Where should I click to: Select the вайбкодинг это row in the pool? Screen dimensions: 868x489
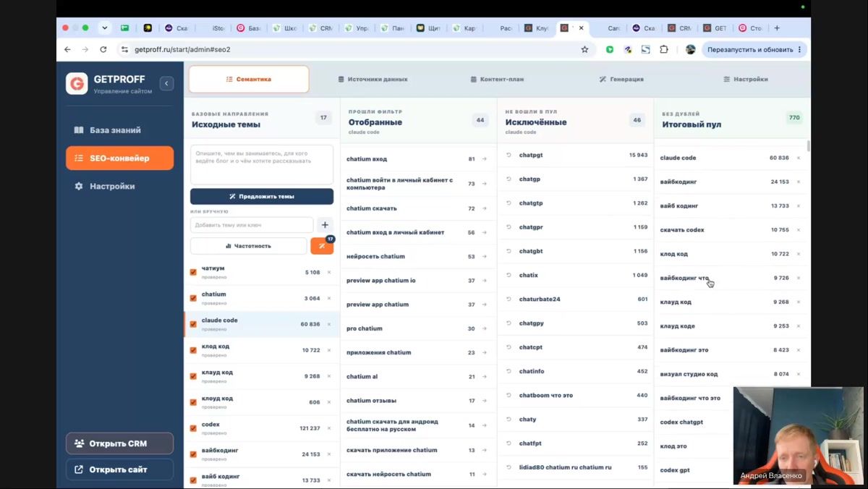732,350
